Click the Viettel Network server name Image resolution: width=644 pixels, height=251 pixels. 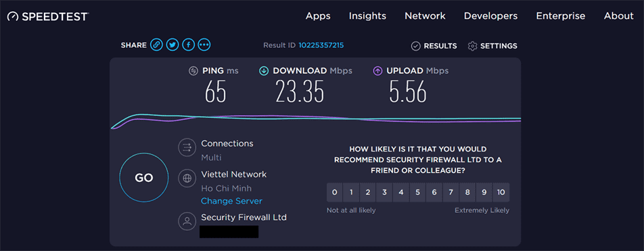tap(233, 174)
